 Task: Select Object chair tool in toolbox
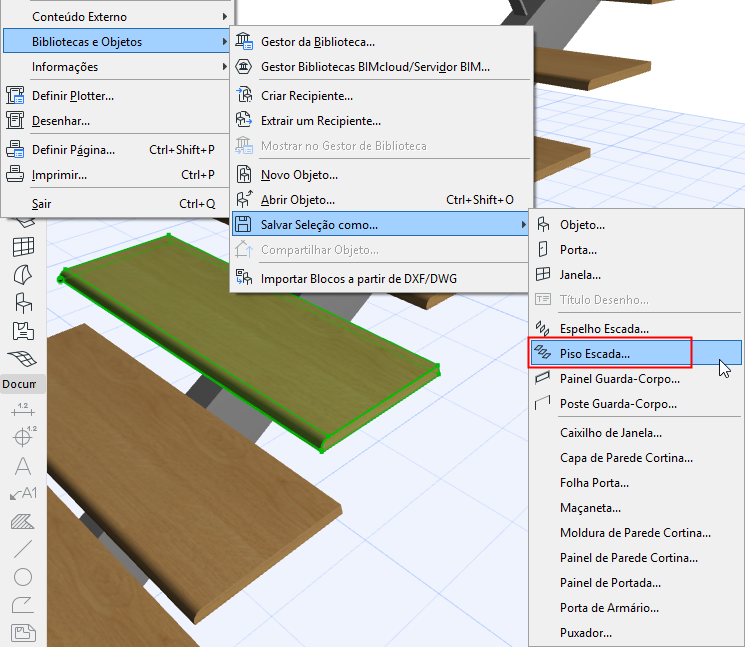click(23, 303)
